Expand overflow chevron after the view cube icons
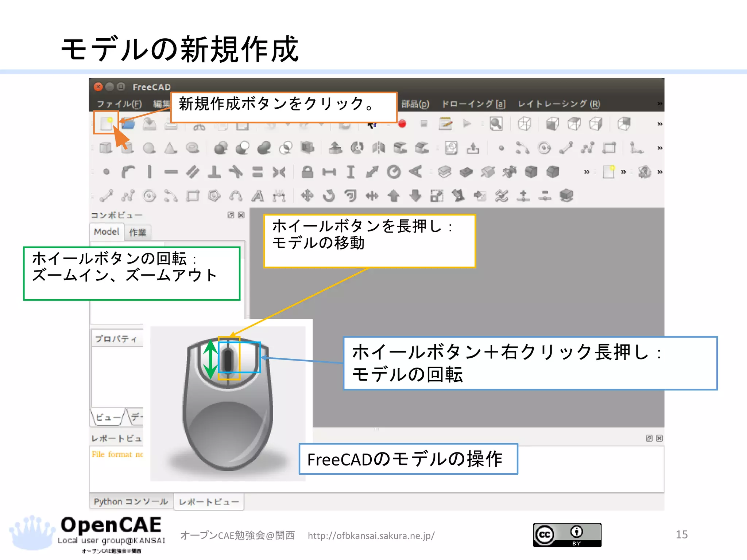747x560 pixels. tap(659, 124)
